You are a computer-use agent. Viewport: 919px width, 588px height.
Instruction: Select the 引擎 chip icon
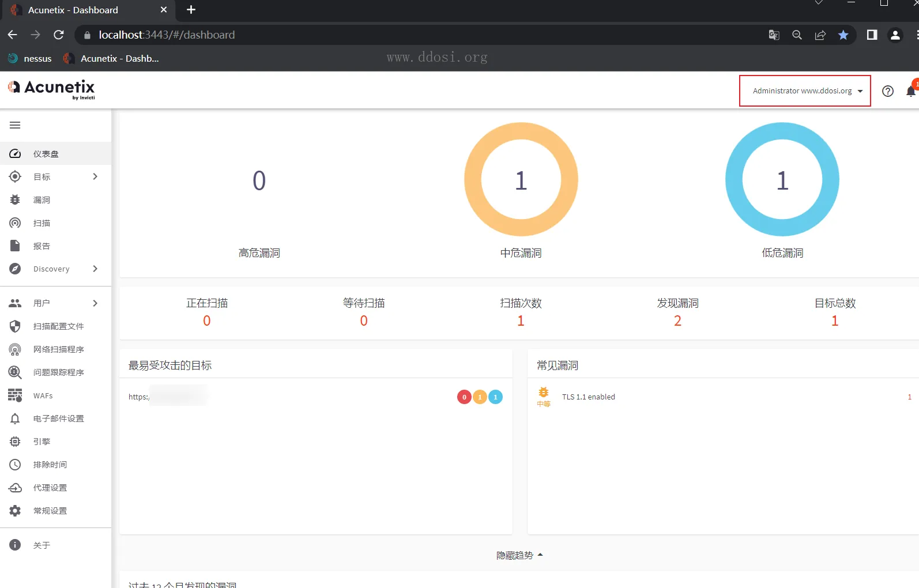pos(15,442)
